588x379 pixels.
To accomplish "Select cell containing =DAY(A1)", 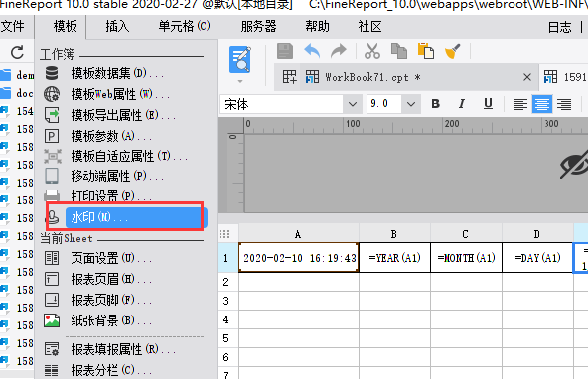I will (537, 258).
